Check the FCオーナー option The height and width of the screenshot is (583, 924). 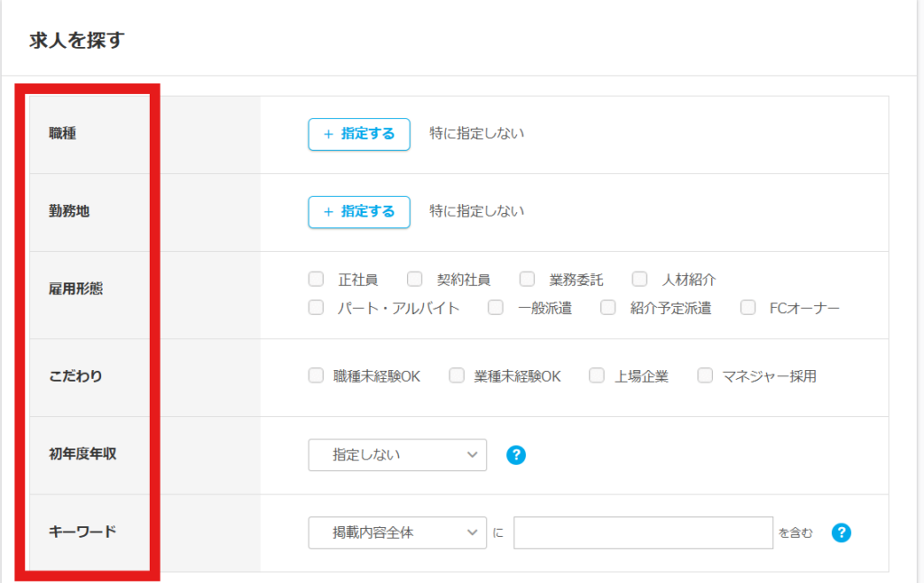(748, 308)
